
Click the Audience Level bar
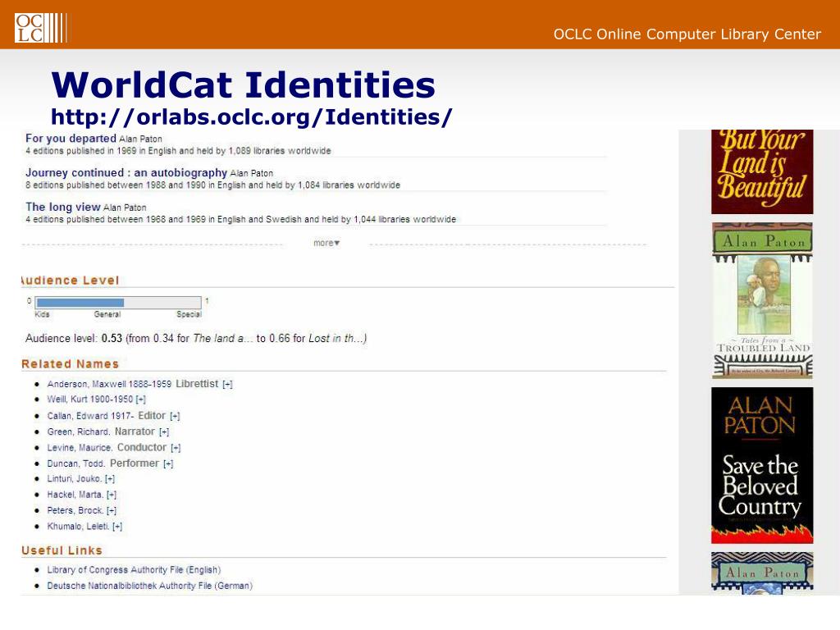point(118,303)
